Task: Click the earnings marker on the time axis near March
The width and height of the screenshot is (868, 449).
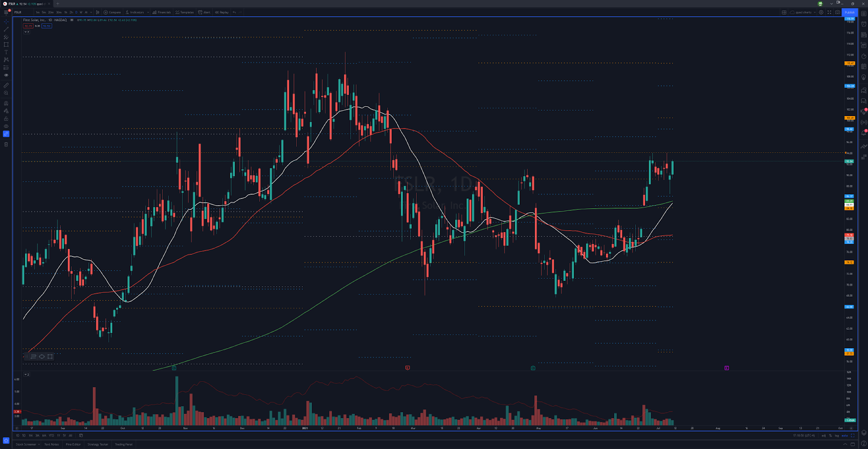Action: 407,368
